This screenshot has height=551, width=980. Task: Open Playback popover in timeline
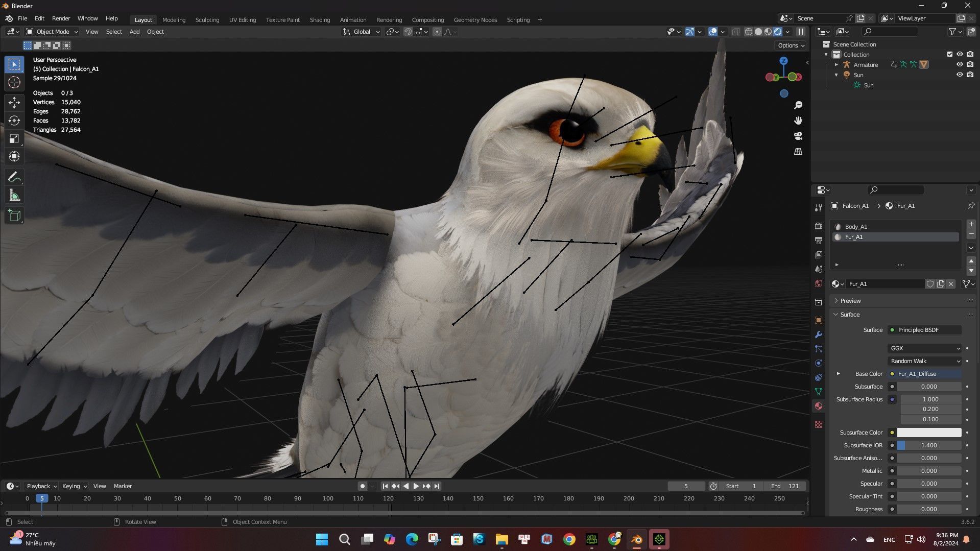tap(41, 486)
